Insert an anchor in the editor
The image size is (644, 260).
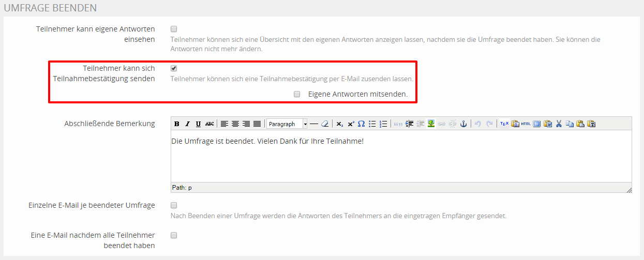(x=463, y=124)
